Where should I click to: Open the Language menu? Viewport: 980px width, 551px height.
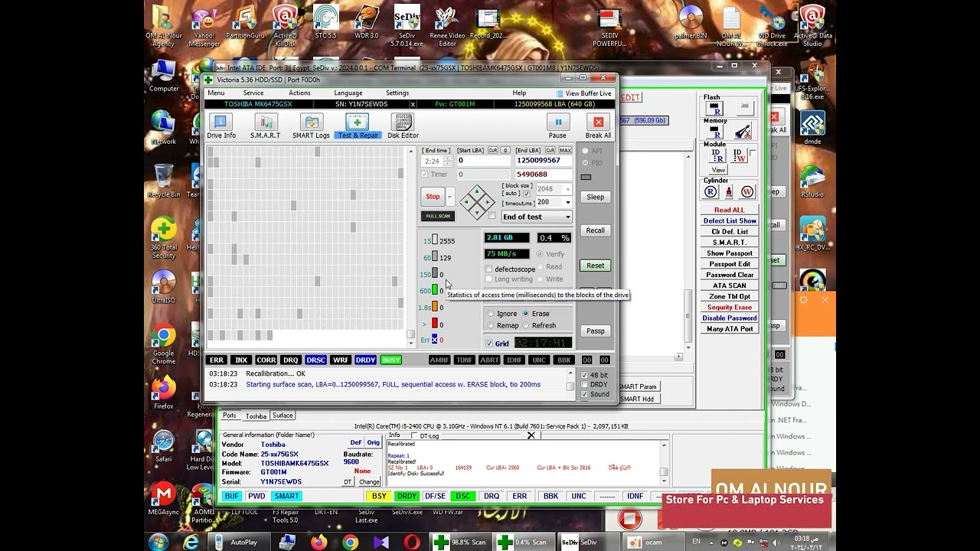348,93
